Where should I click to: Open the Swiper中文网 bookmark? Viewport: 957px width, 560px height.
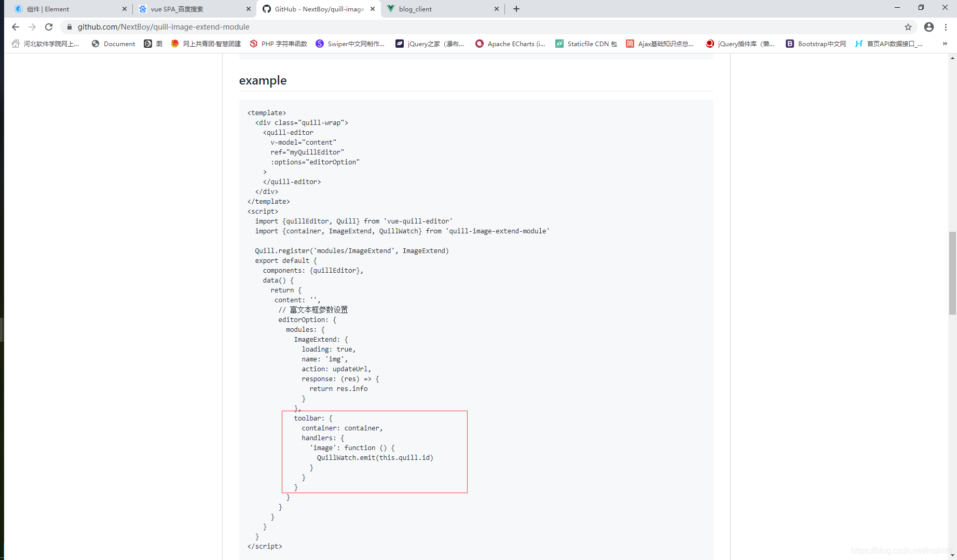tap(350, 44)
